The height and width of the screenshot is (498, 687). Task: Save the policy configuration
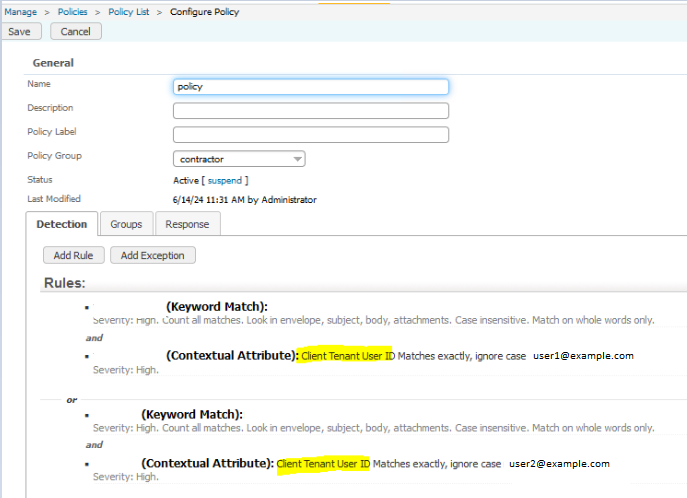(19, 31)
